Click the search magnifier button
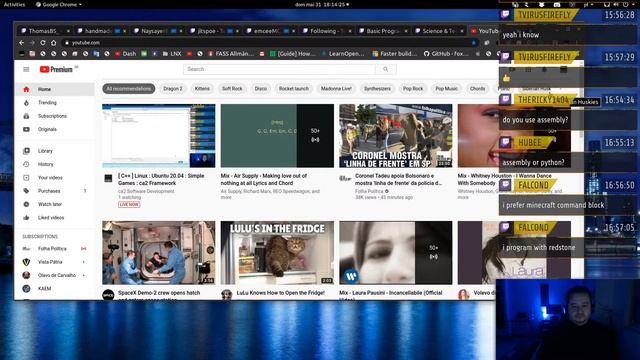The image size is (640, 360). 386,69
